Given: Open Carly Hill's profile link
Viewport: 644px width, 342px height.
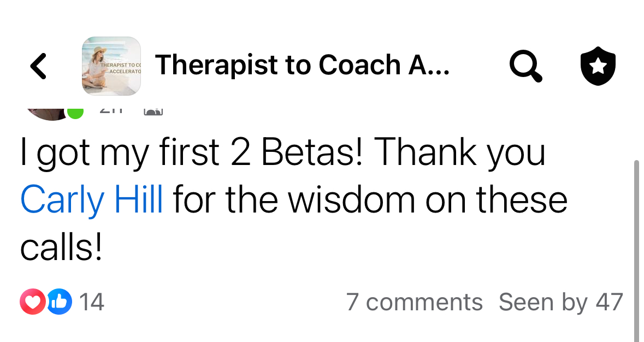Looking at the screenshot, I should pos(92,199).
